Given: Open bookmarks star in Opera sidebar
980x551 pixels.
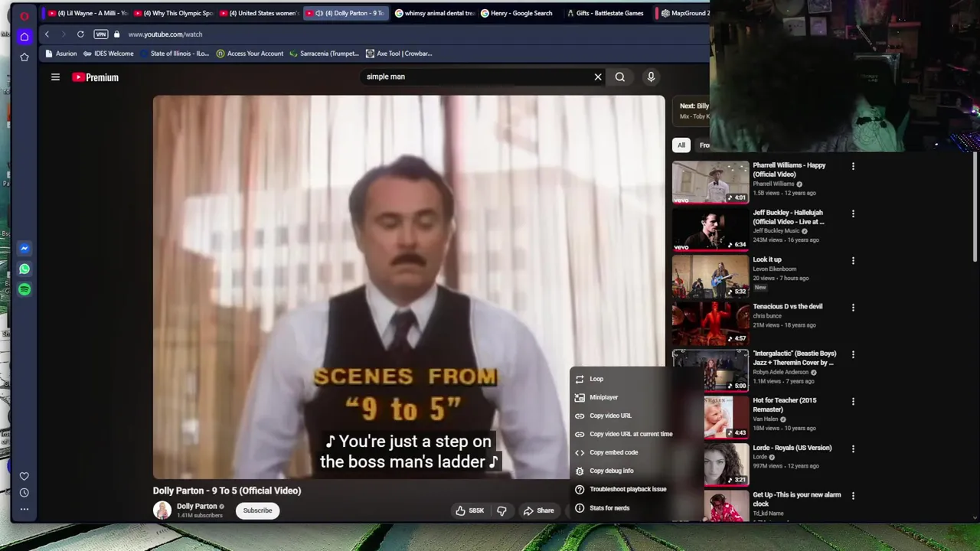Looking at the screenshot, I should click(x=24, y=57).
